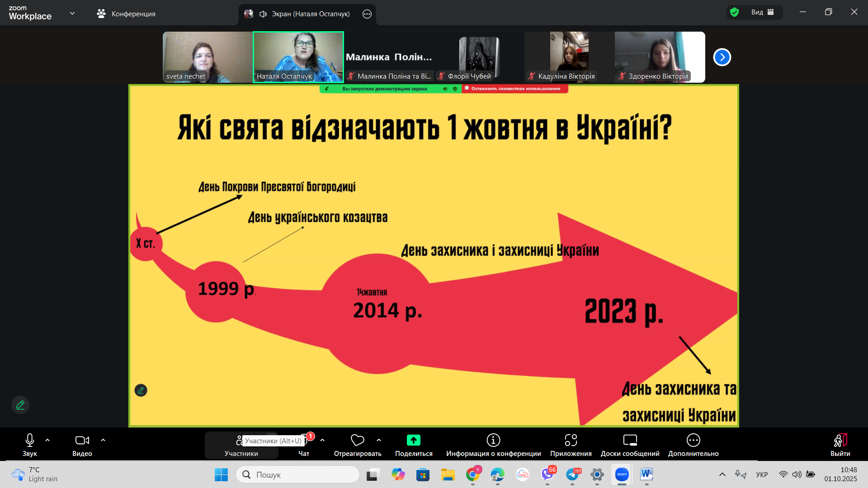Open the Конференция tab
Image resolution: width=868 pixels, height=488 pixels.
click(126, 14)
